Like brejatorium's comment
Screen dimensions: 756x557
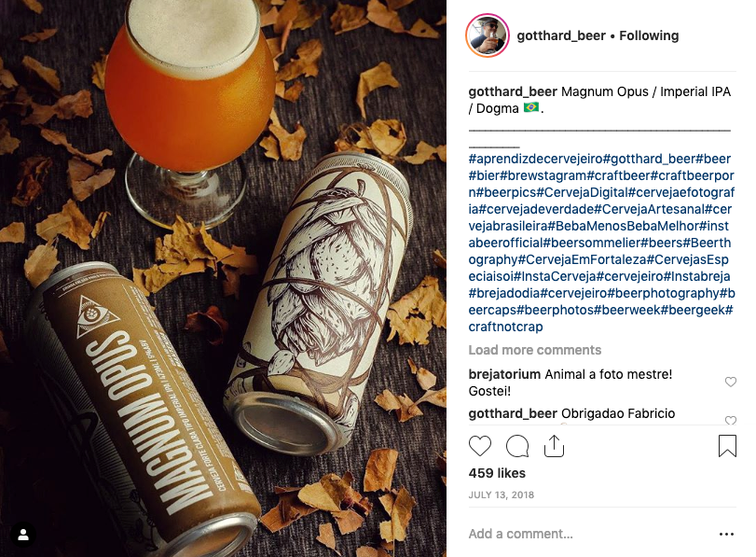click(x=731, y=382)
